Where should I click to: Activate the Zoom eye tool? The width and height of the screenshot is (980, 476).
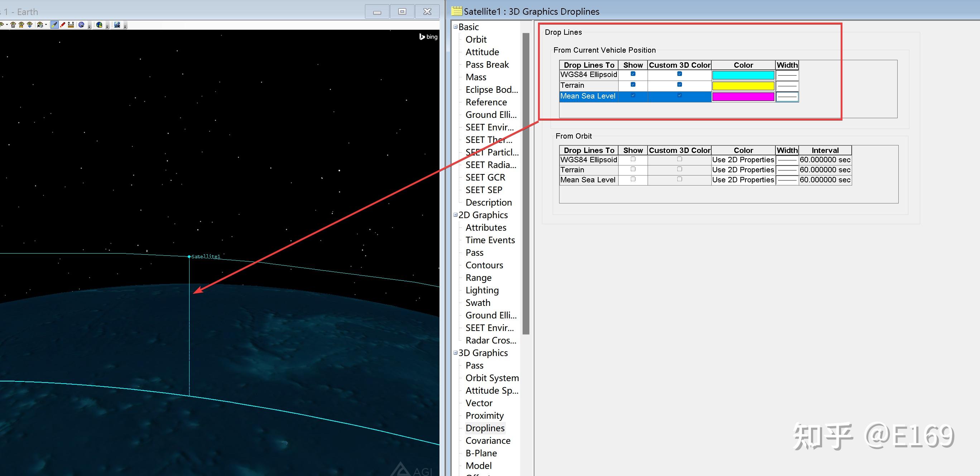click(30, 25)
